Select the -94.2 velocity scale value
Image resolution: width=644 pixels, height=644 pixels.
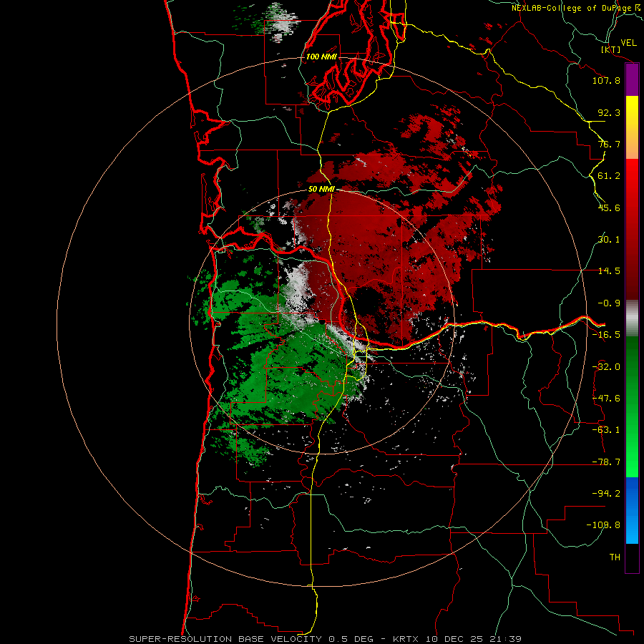click(x=606, y=494)
